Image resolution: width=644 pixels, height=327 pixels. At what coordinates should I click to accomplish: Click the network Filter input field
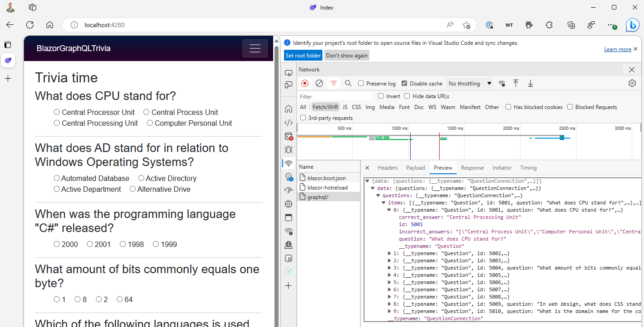(335, 96)
